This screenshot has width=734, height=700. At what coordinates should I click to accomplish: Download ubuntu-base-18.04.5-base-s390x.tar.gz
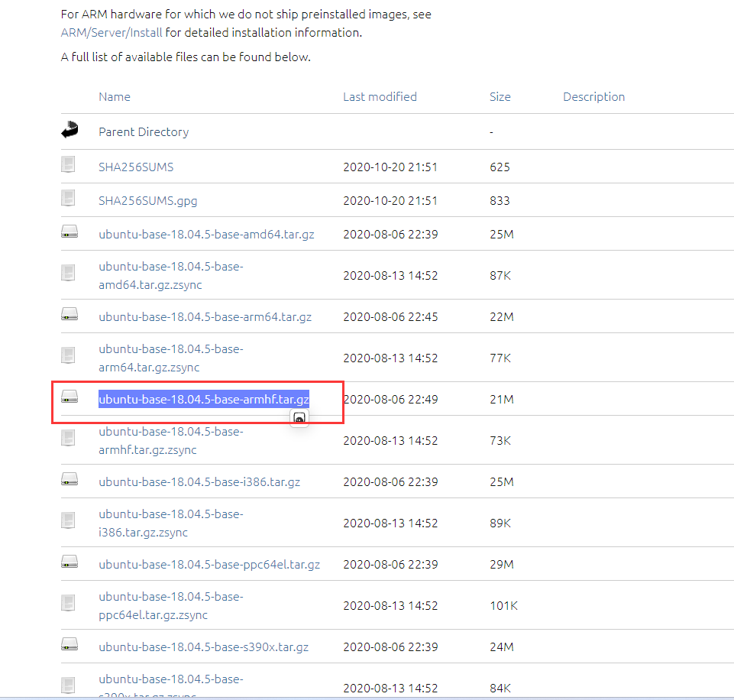(x=204, y=647)
